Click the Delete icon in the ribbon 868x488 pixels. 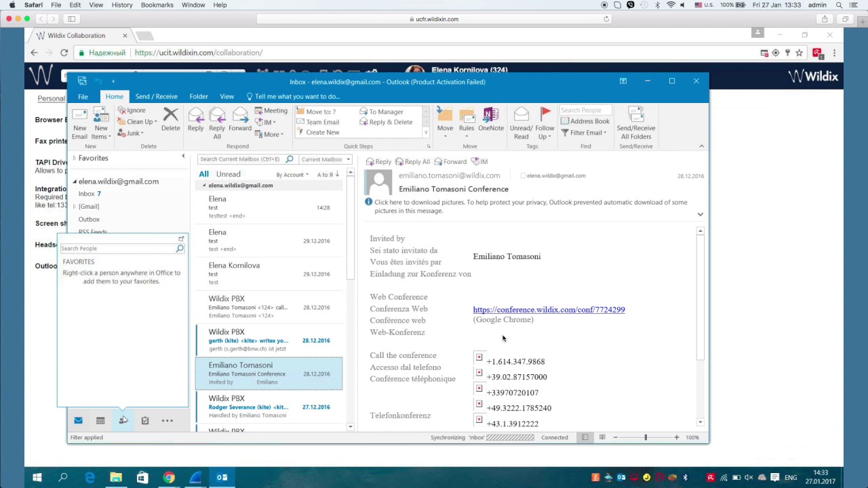[x=171, y=115]
